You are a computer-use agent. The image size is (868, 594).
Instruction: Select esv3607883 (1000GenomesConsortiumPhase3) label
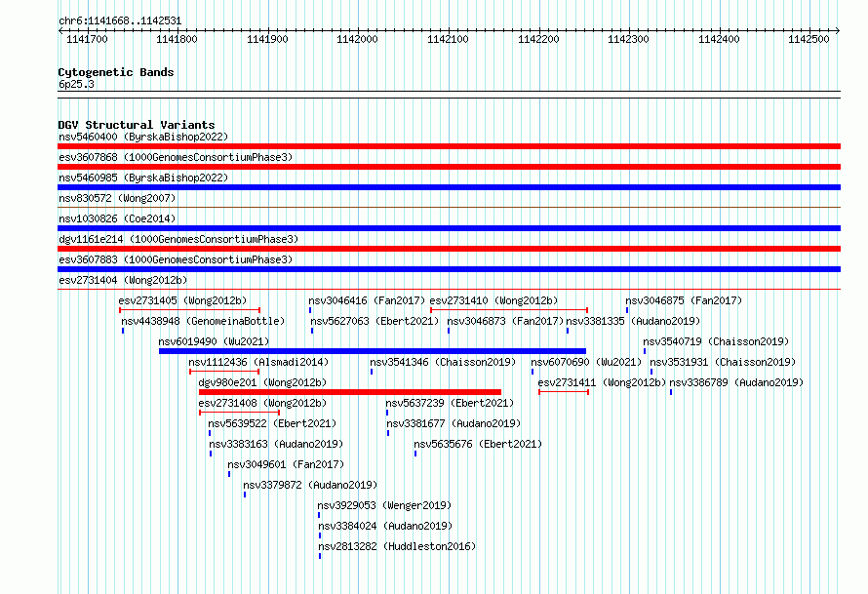point(176,259)
